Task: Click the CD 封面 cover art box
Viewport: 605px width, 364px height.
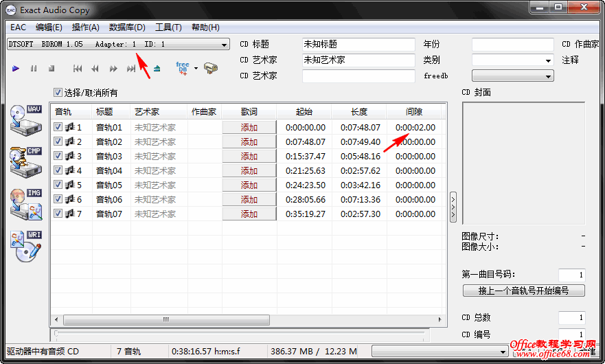Action: pos(523,163)
